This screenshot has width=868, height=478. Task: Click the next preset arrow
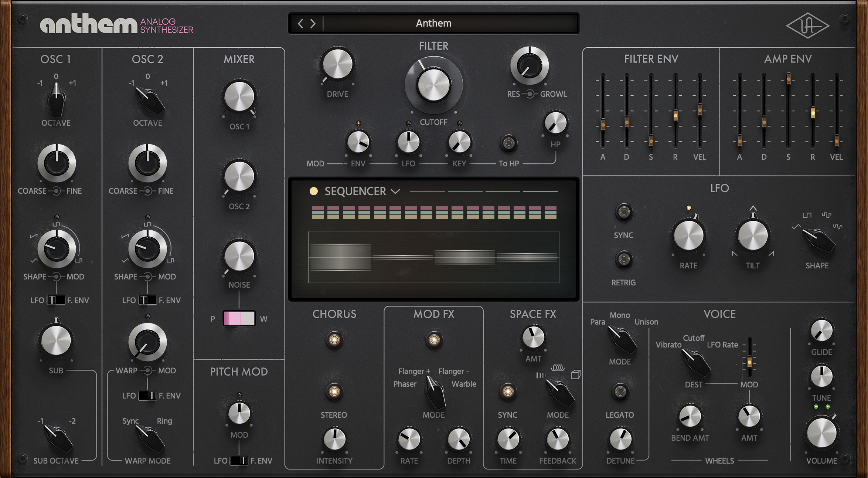coord(313,23)
